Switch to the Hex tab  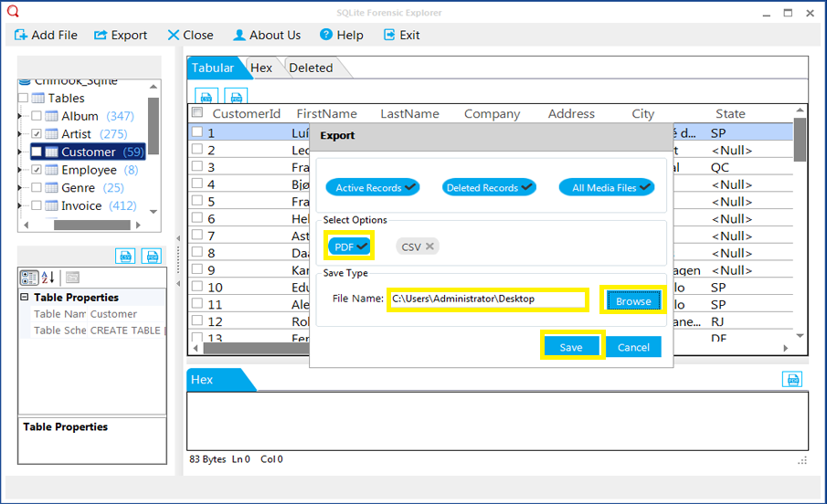(261, 68)
